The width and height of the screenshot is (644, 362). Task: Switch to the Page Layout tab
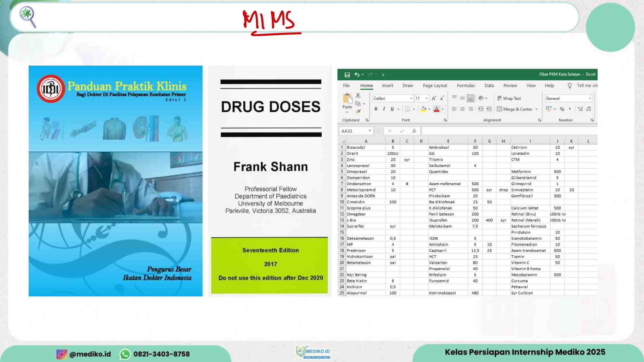coord(435,86)
